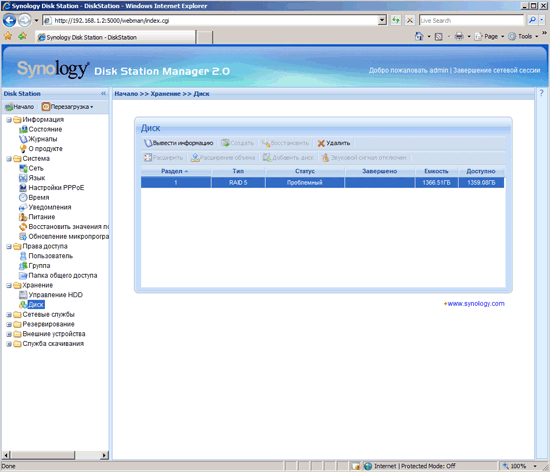Expand the Внешние устройства folder
The height and width of the screenshot is (472, 550).
point(9,334)
